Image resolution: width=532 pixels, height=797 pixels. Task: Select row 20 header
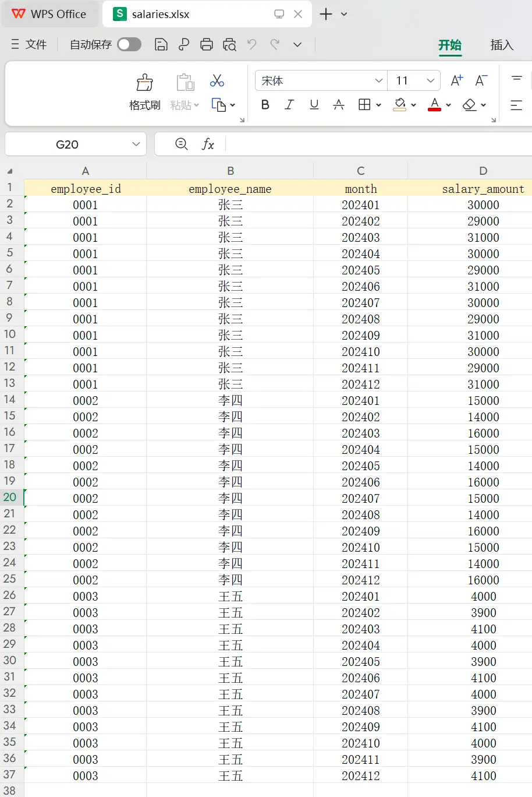(10, 497)
